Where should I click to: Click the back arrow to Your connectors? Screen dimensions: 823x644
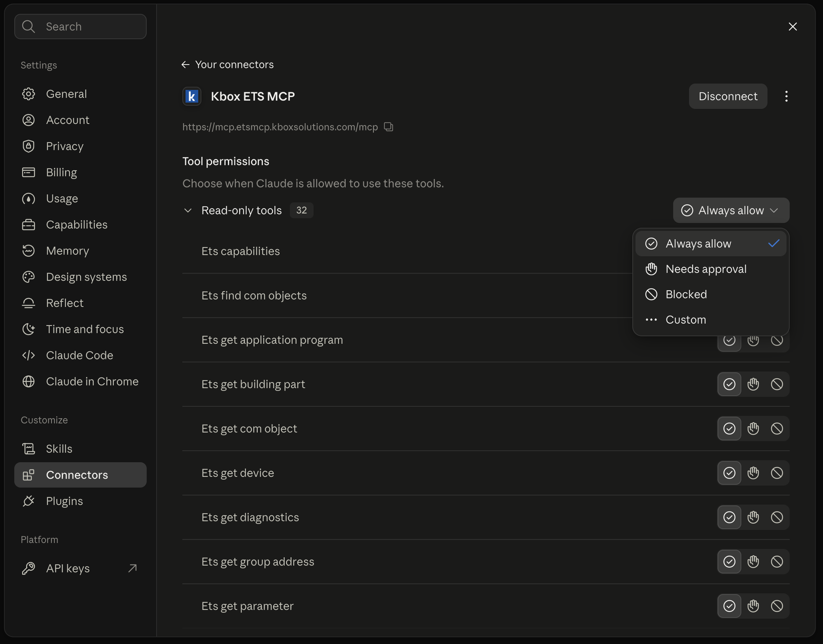(x=185, y=65)
